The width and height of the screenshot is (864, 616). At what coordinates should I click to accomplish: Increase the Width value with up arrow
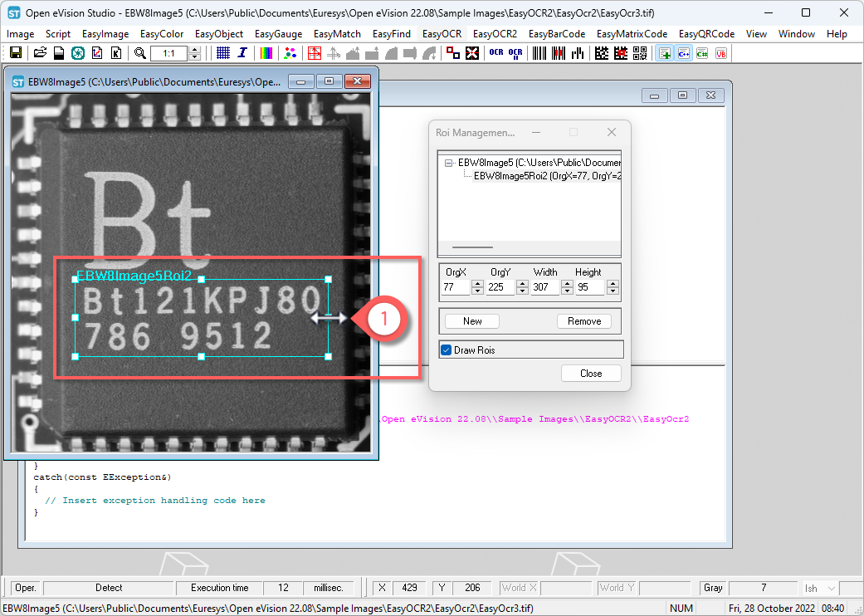coord(567,284)
